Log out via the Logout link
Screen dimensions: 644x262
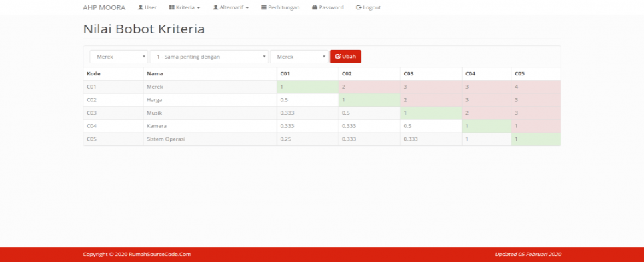point(369,7)
